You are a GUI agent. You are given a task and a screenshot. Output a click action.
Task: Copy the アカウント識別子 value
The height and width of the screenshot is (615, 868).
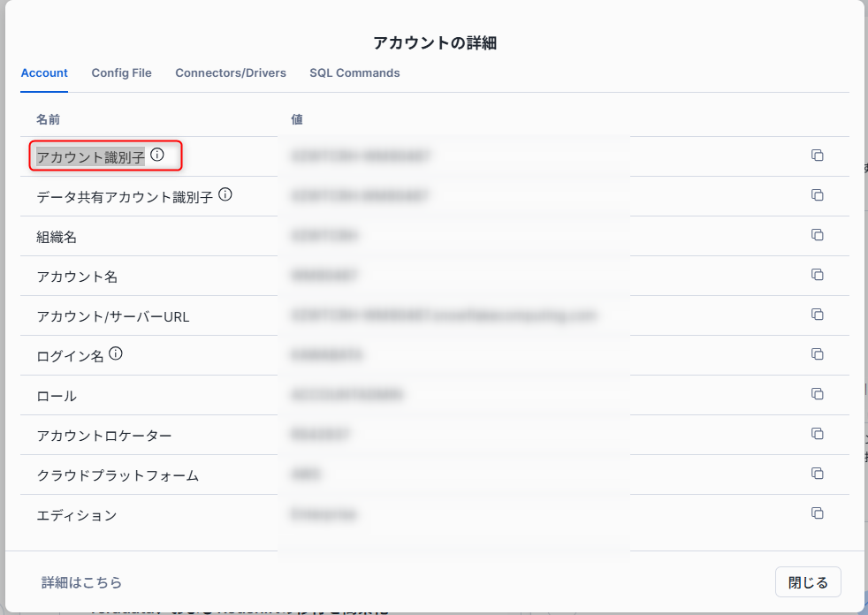click(x=818, y=156)
